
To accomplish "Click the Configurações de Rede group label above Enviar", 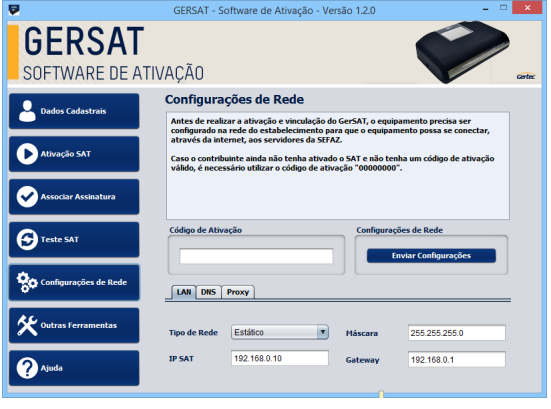I will (400, 230).
